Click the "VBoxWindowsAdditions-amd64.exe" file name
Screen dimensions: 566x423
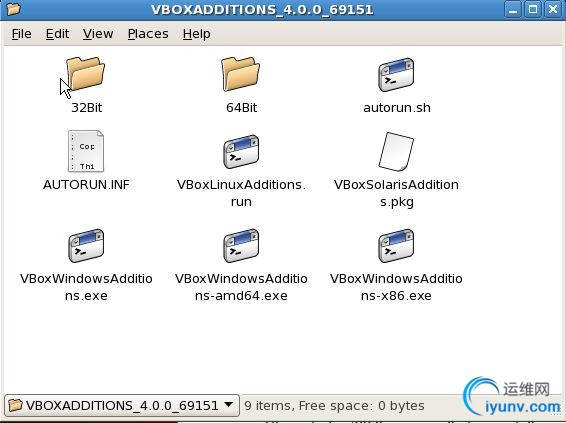point(241,287)
